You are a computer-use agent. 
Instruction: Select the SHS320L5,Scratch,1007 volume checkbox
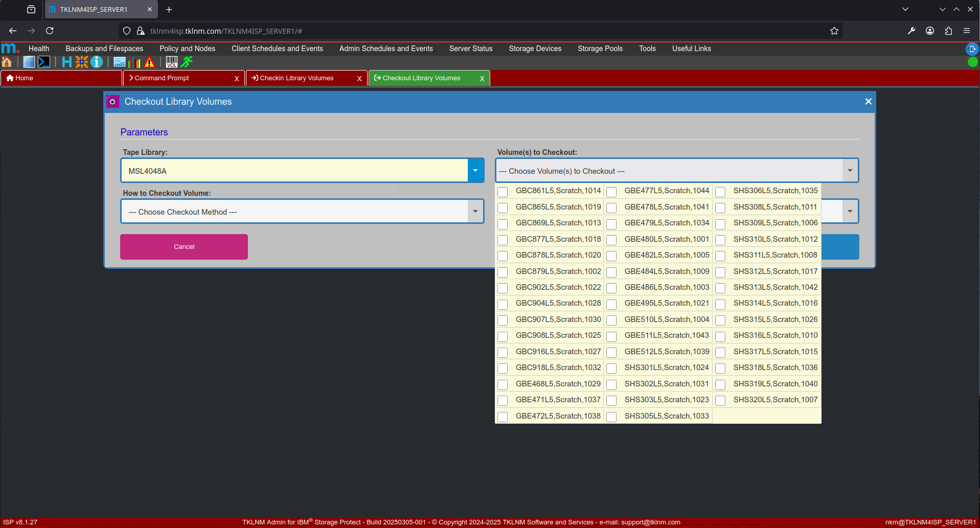(x=720, y=400)
